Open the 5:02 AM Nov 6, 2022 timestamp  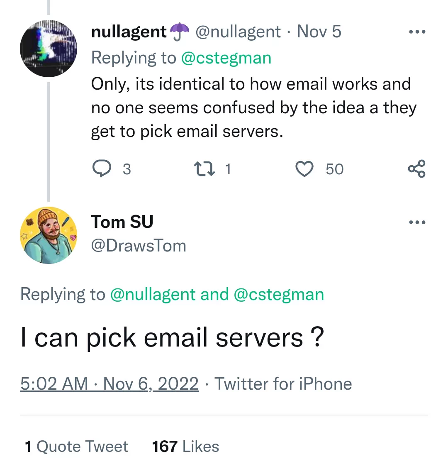[x=110, y=384]
